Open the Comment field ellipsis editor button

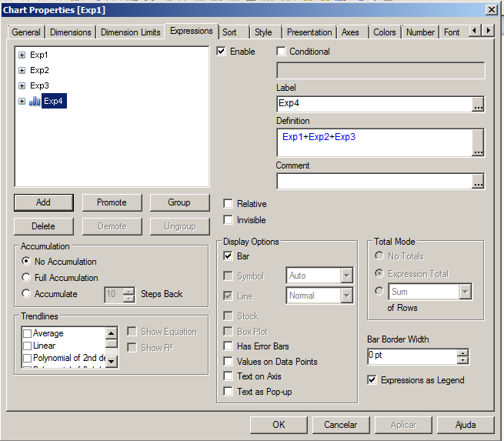click(478, 182)
